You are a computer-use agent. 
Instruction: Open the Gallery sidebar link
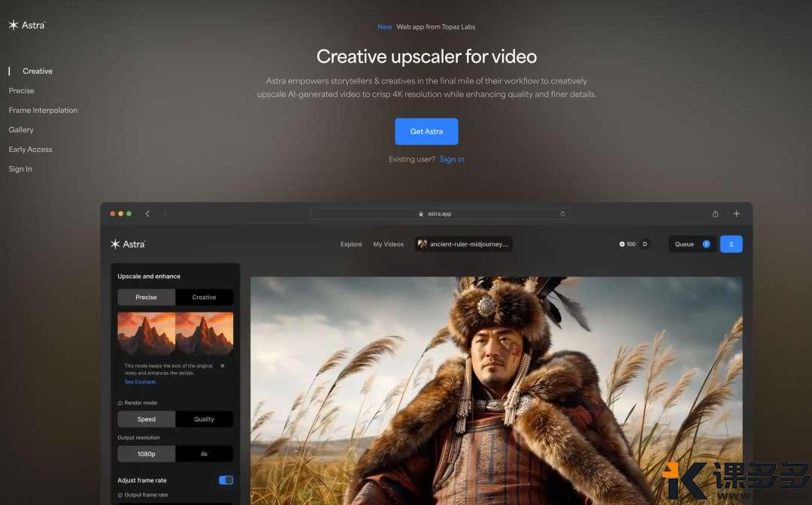pos(21,130)
